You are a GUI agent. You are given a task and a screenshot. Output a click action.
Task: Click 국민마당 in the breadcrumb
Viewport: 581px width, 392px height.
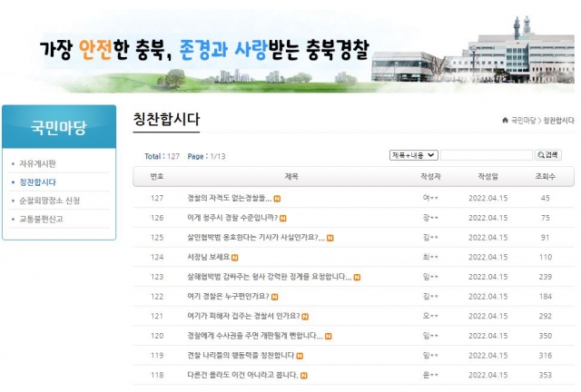pyautogui.click(x=523, y=121)
